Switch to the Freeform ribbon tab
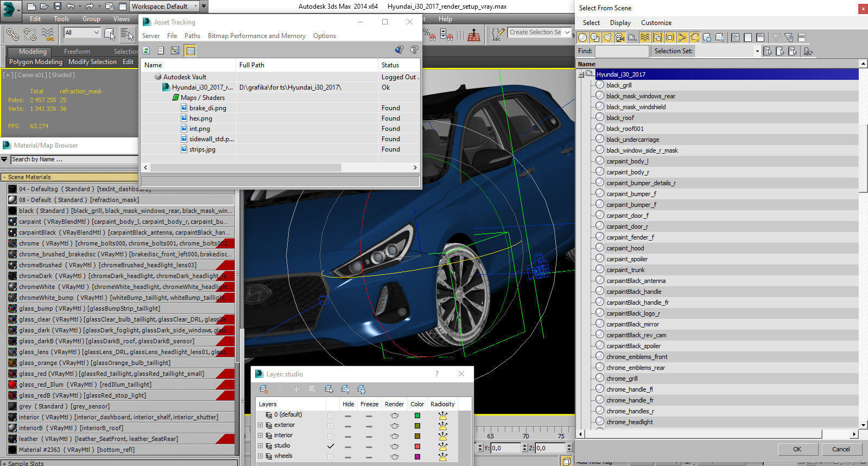This screenshot has height=466, width=868. click(77, 52)
